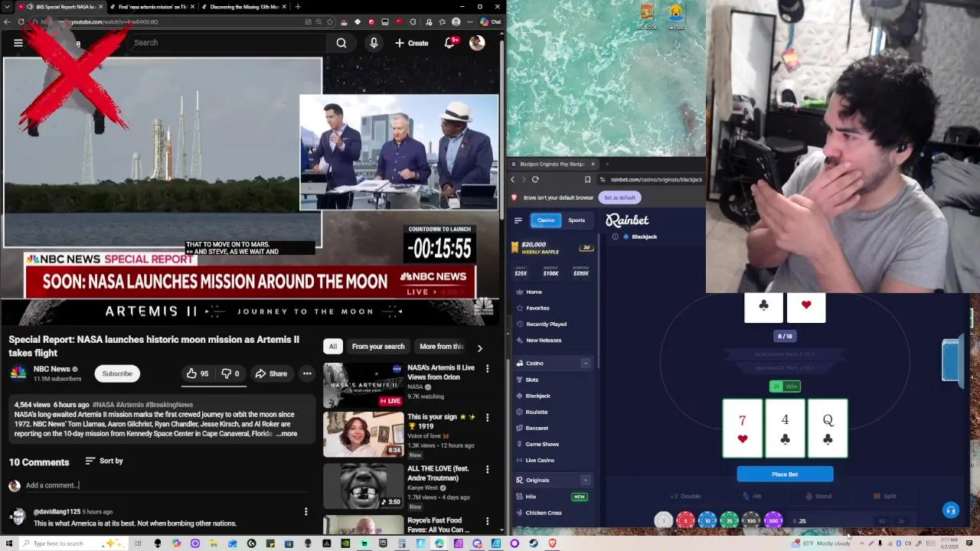The width and height of the screenshot is (980, 551).
Task: Collapse the Casino sidebar section
Action: (586, 363)
